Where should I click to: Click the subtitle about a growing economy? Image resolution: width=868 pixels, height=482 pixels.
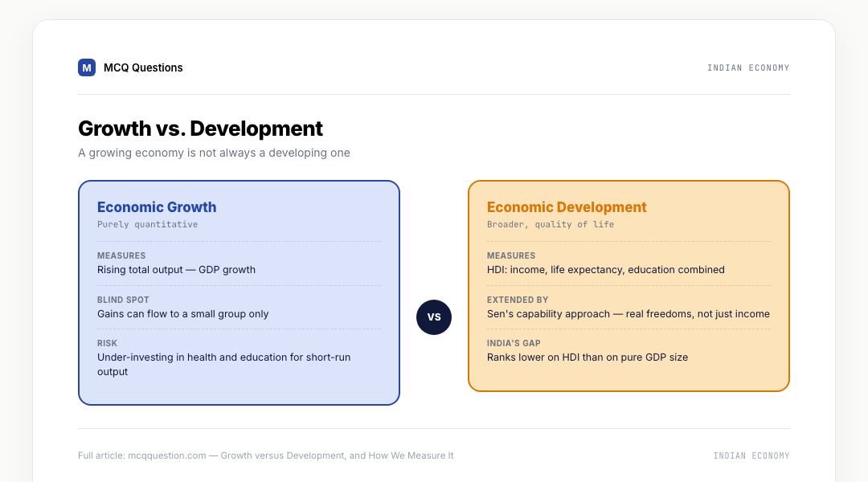(x=215, y=153)
